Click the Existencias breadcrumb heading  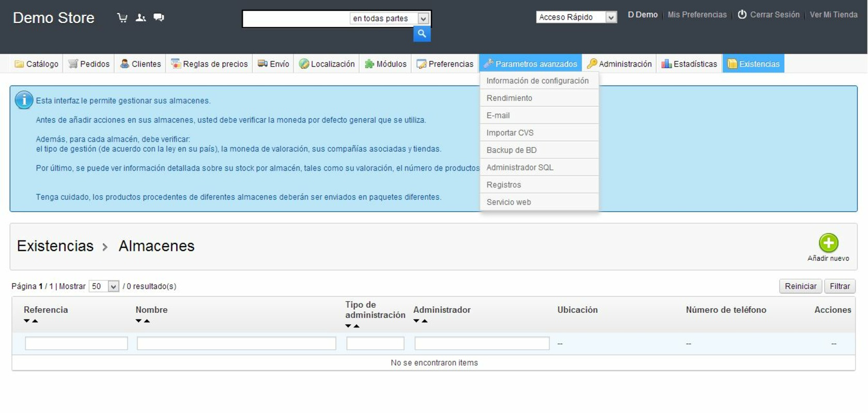pyautogui.click(x=55, y=246)
